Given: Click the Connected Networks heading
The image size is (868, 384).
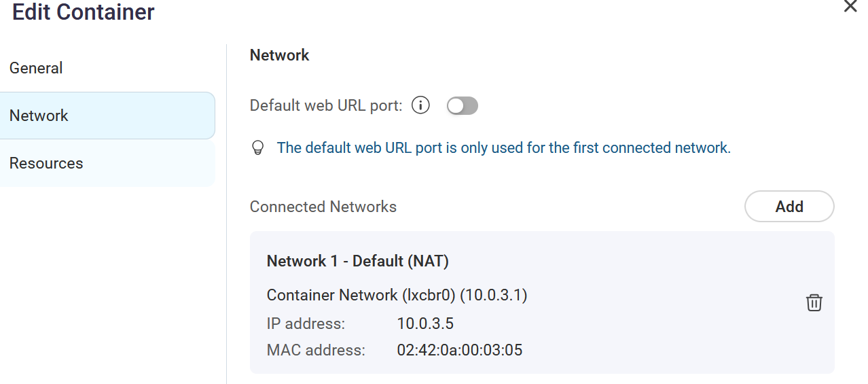Looking at the screenshot, I should coord(323,207).
